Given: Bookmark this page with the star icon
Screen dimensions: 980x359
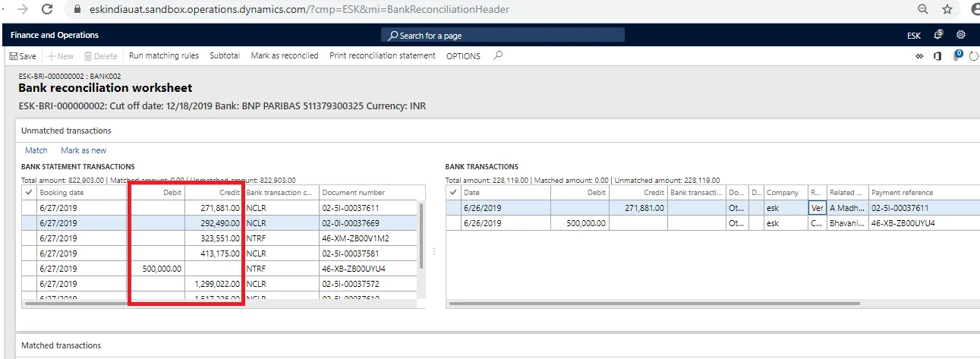Looking at the screenshot, I should [x=947, y=10].
